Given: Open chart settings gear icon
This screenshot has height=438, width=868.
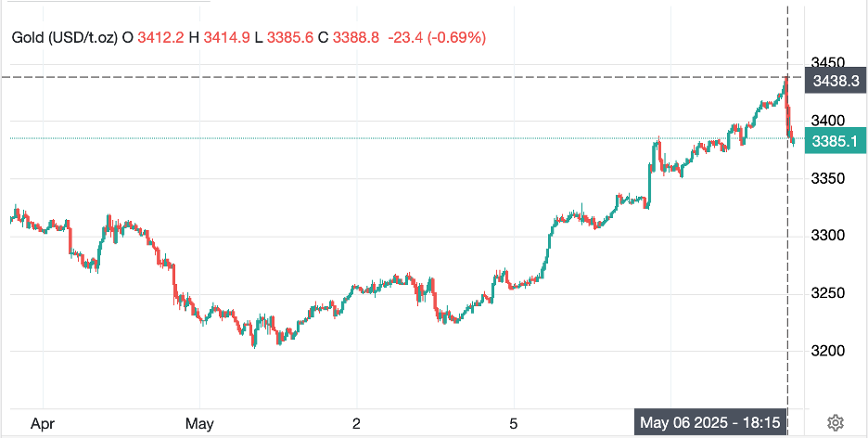Looking at the screenshot, I should click(835, 423).
